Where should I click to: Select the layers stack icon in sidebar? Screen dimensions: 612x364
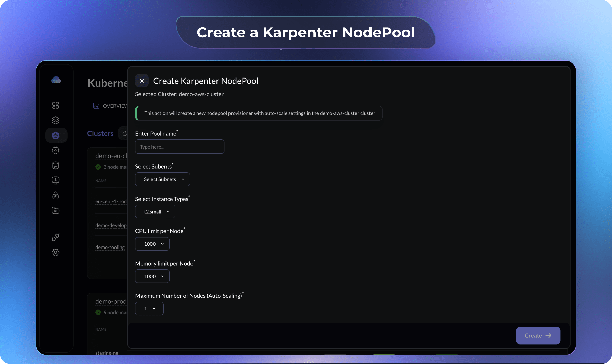[56, 120]
